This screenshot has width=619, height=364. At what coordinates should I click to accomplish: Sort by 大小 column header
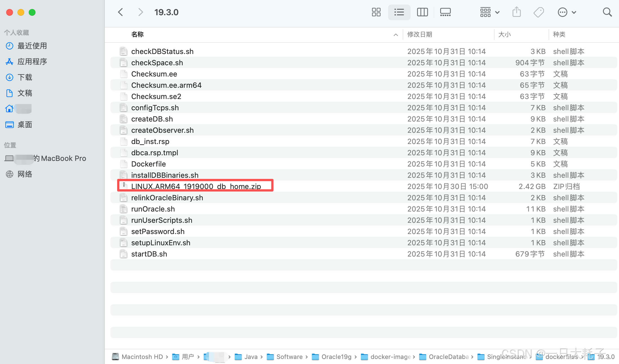tap(504, 34)
